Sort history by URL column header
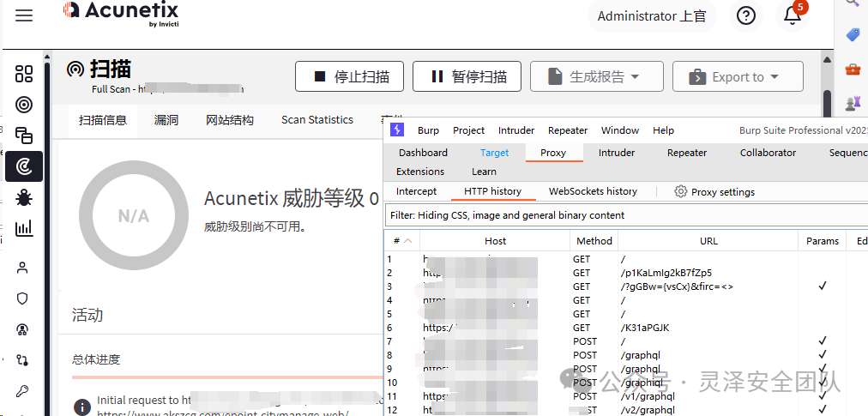 pos(708,241)
